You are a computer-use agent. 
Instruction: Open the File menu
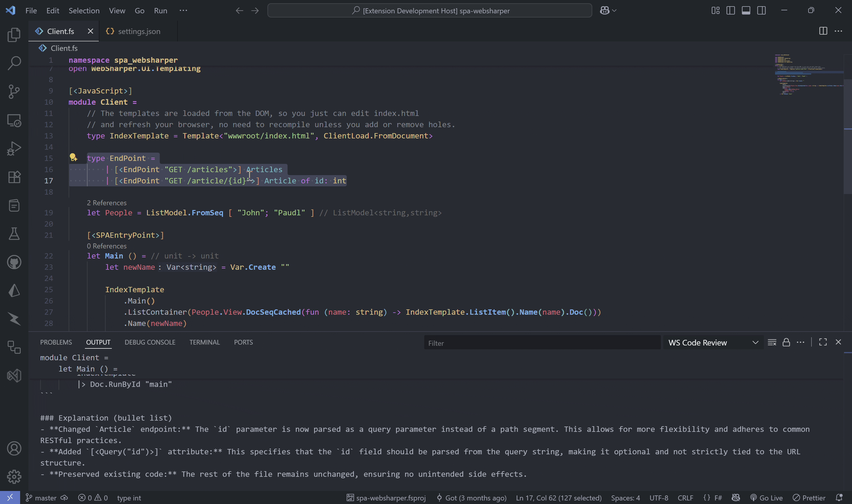pos(31,11)
